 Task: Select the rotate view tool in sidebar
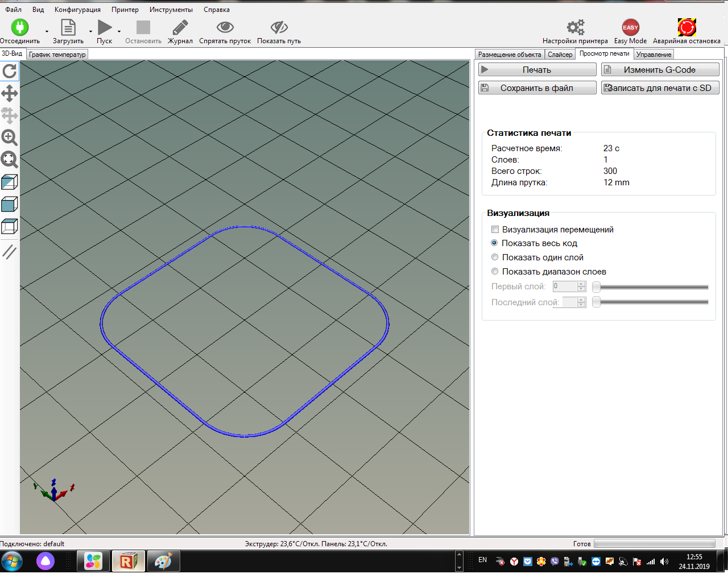click(x=10, y=71)
